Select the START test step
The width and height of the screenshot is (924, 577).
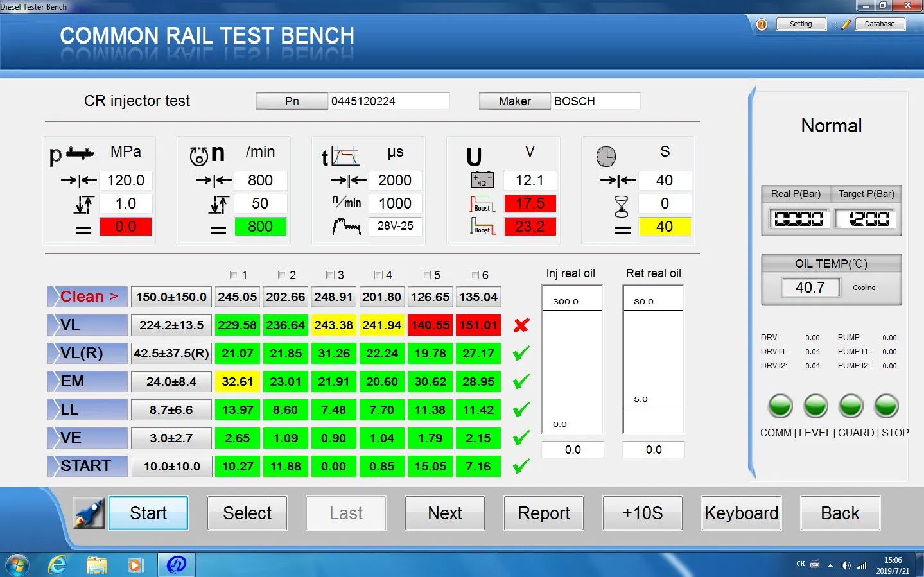point(87,466)
